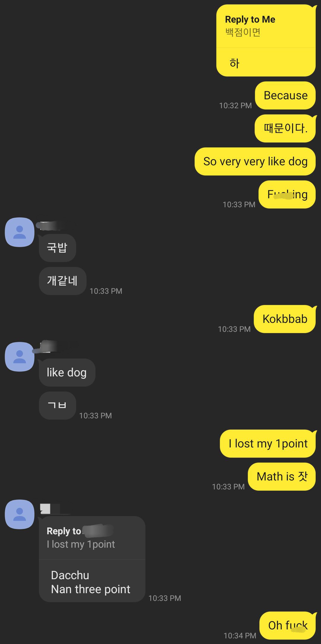Tap the ㄱㅂ message bubble
Image resolution: width=321 pixels, height=644 pixels.
point(57,405)
